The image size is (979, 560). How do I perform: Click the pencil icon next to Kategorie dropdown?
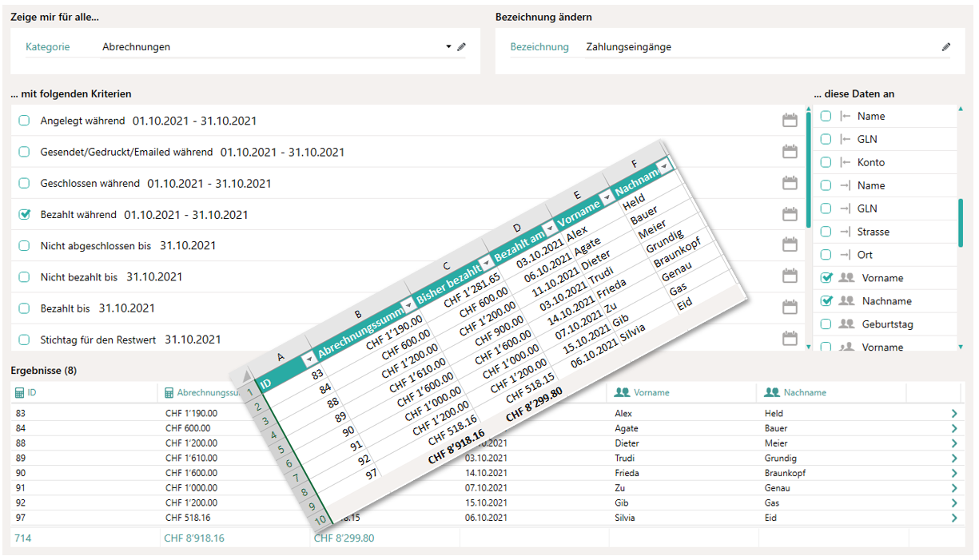coord(461,47)
